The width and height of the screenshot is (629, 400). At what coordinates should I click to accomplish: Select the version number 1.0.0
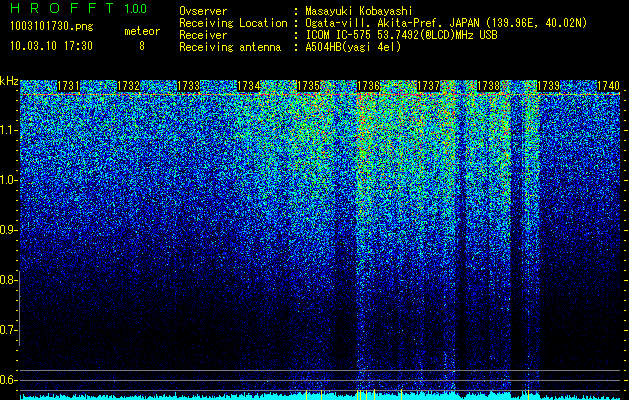[136, 9]
